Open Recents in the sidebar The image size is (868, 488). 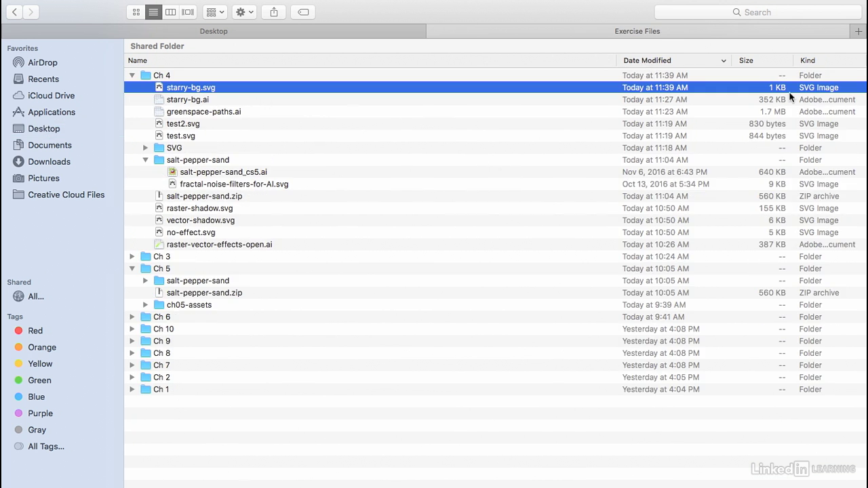pyautogui.click(x=43, y=79)
